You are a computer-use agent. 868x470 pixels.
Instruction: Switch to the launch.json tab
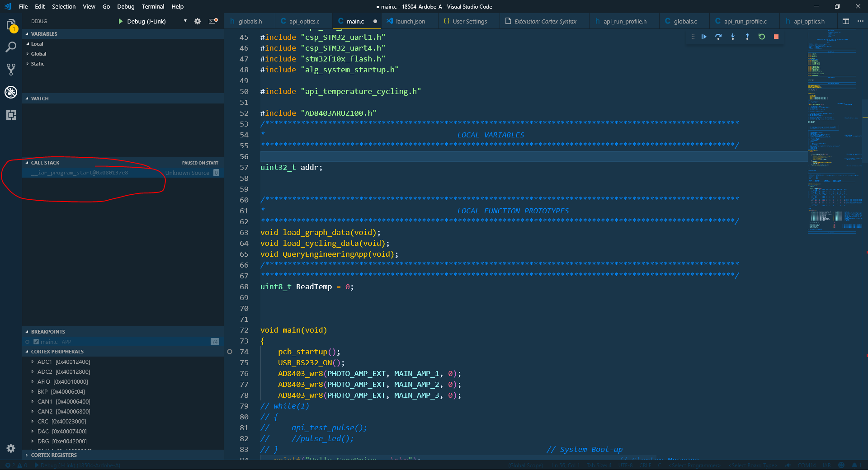pos(410,21)
